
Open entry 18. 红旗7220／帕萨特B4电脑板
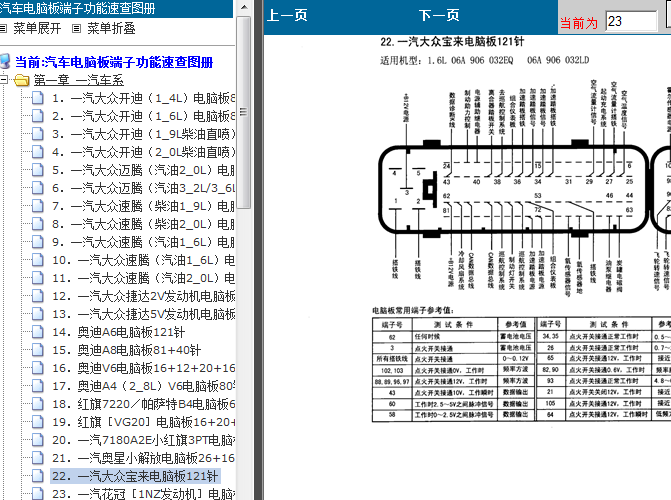click(143, 404)
